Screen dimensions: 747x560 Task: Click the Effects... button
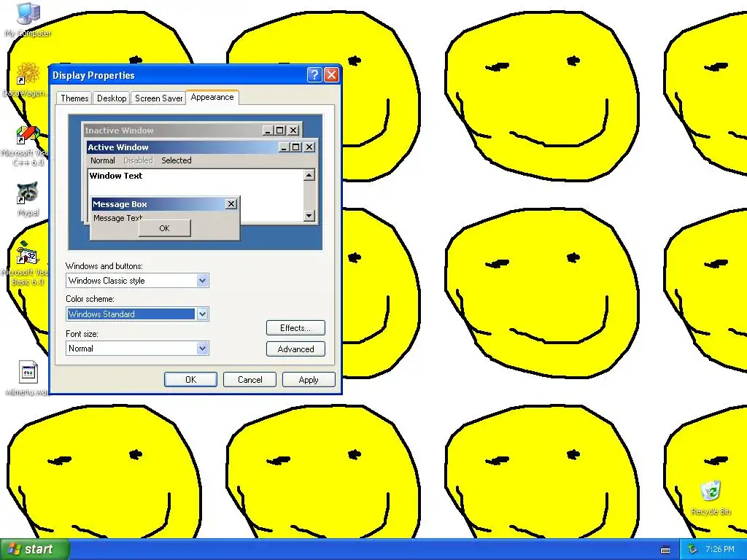pyautogui.click(x=295, y=328)
